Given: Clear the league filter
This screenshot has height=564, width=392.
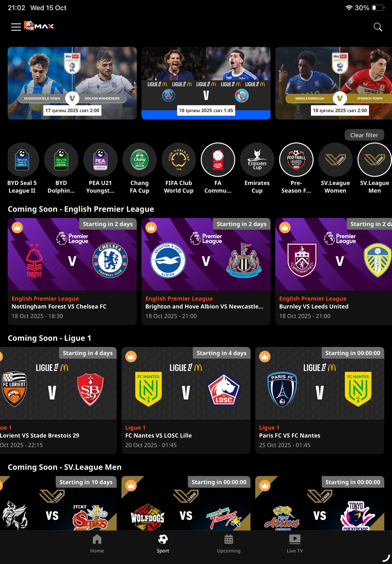Looking at the screenshot, I should point(364,135).
